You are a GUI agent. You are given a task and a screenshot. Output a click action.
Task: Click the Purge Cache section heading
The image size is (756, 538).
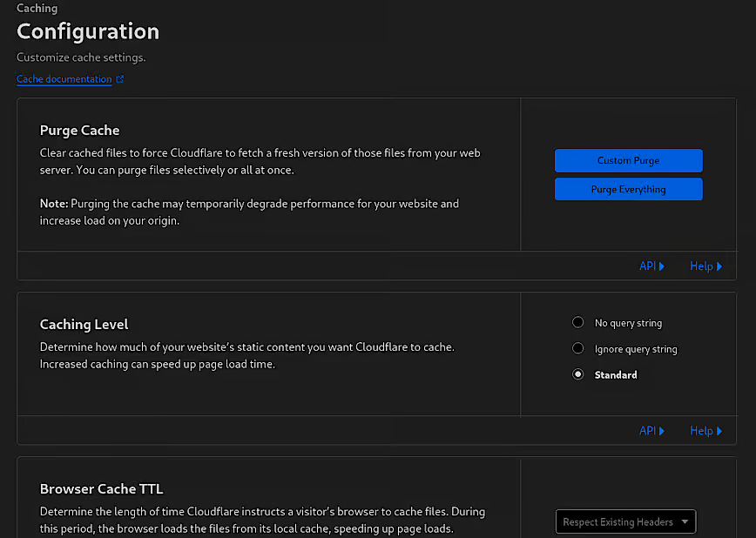click(x=79, y=131)
